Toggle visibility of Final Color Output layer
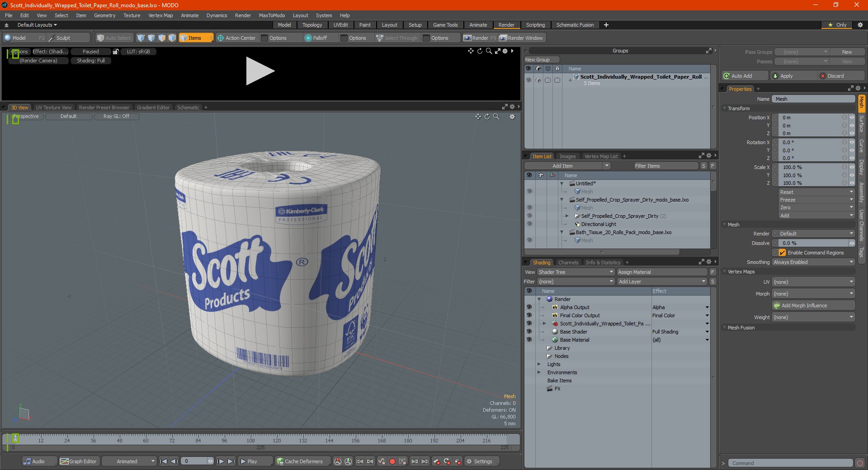 [529, 315]
